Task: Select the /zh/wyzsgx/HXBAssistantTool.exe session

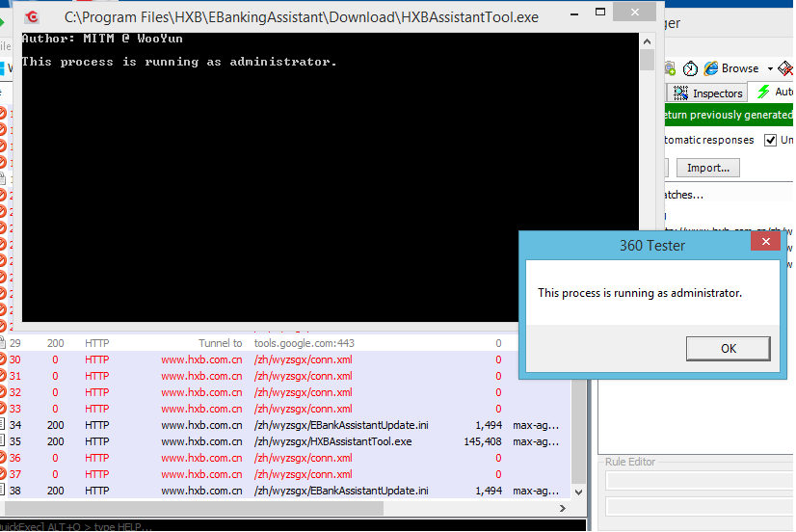Action: tap(284, 441)
